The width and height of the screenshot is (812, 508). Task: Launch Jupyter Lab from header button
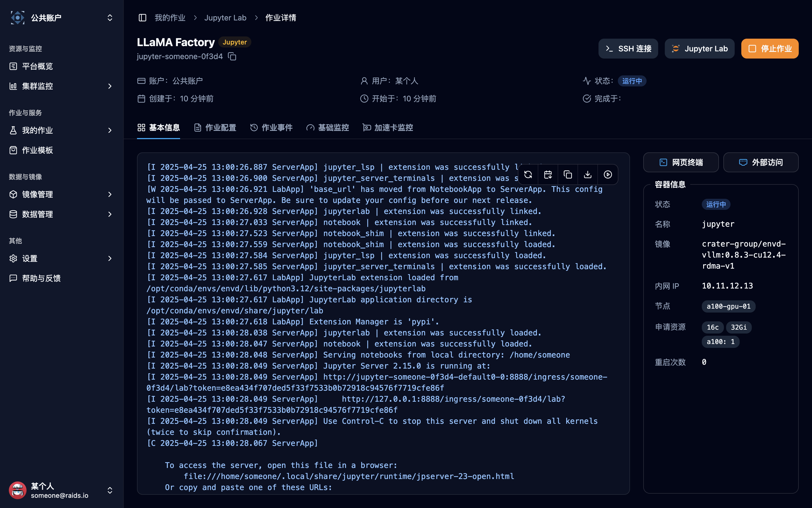[x=699, y=49]
